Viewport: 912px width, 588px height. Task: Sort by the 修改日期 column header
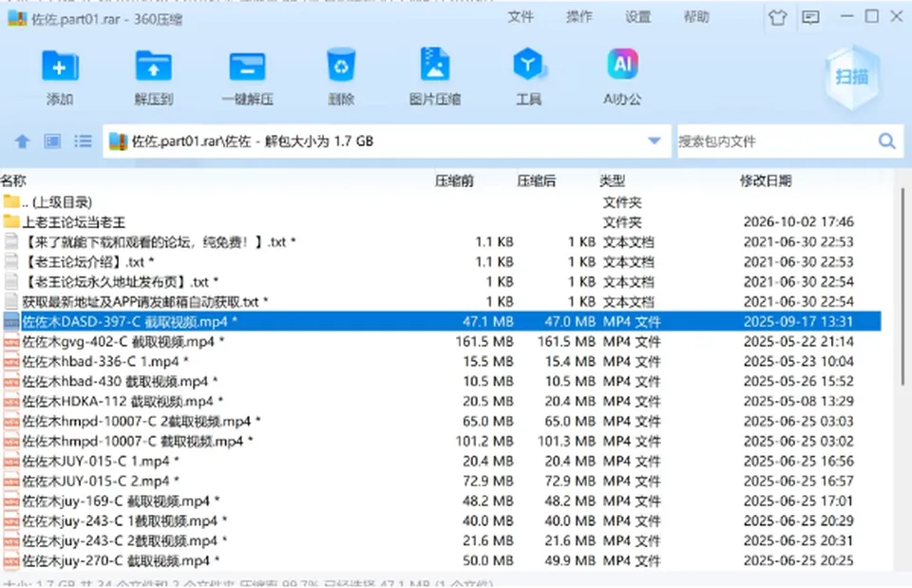pyautogui.click(x=766, y=180)
